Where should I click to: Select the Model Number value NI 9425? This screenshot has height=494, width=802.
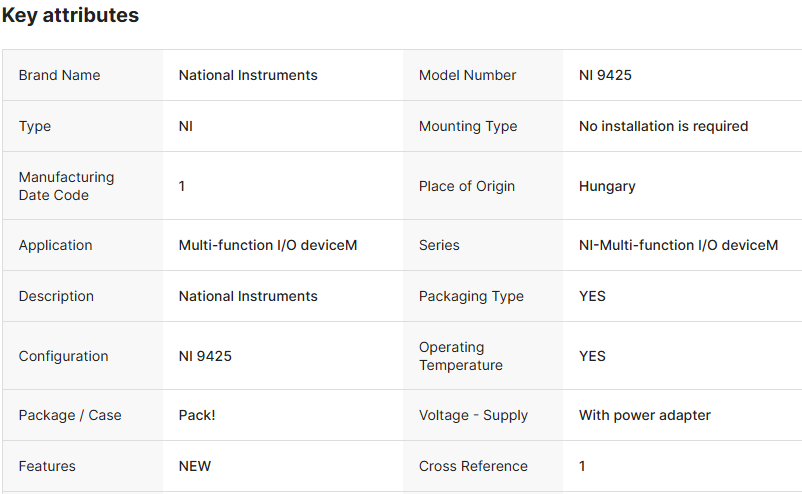[x=605, y=75]
